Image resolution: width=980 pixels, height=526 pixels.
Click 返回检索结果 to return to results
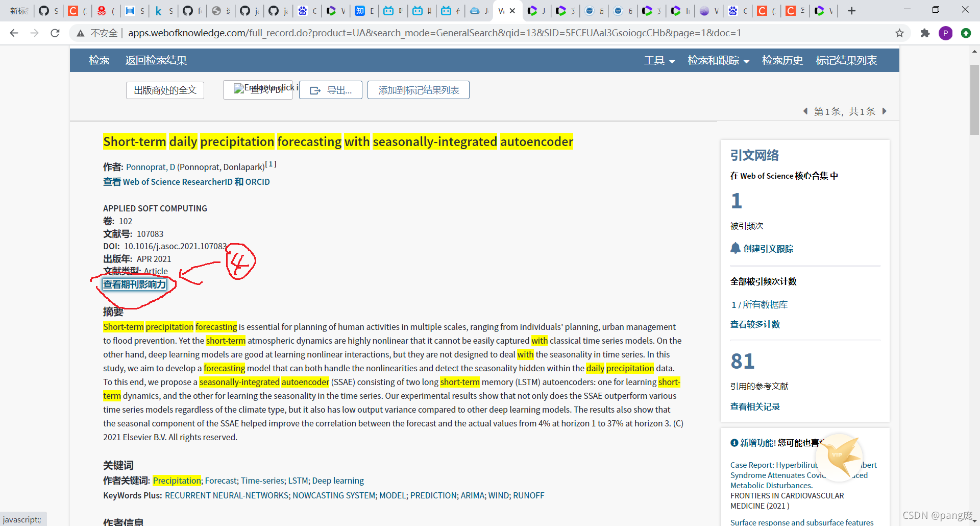156,60
